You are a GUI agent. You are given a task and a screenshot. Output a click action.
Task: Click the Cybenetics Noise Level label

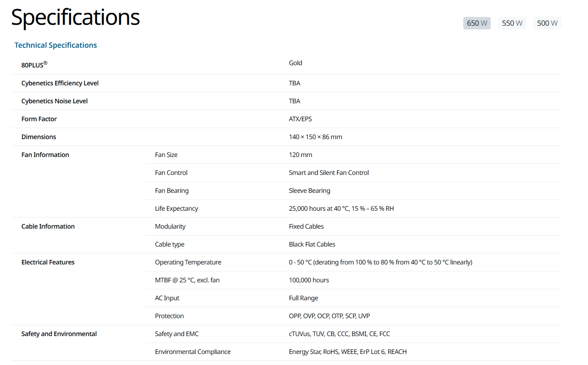[x=55, y=101]
